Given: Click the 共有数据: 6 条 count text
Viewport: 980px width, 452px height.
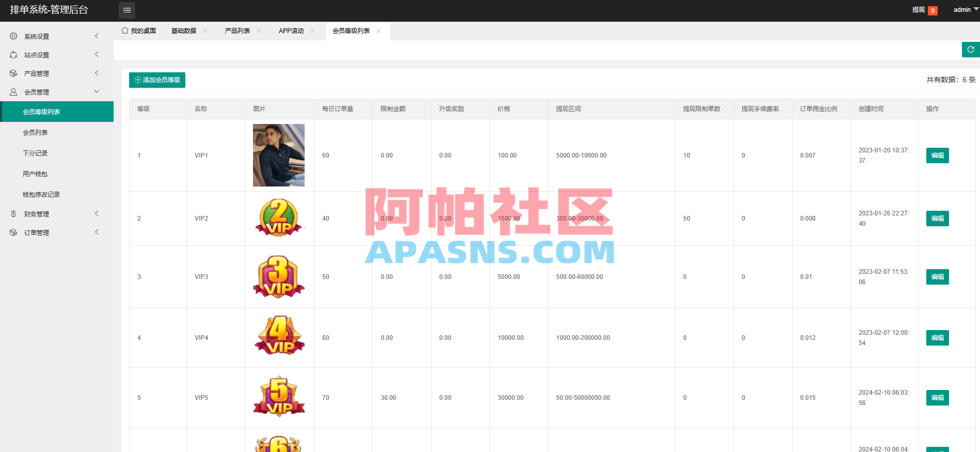Looking at the screenshot, I should 951,80.
